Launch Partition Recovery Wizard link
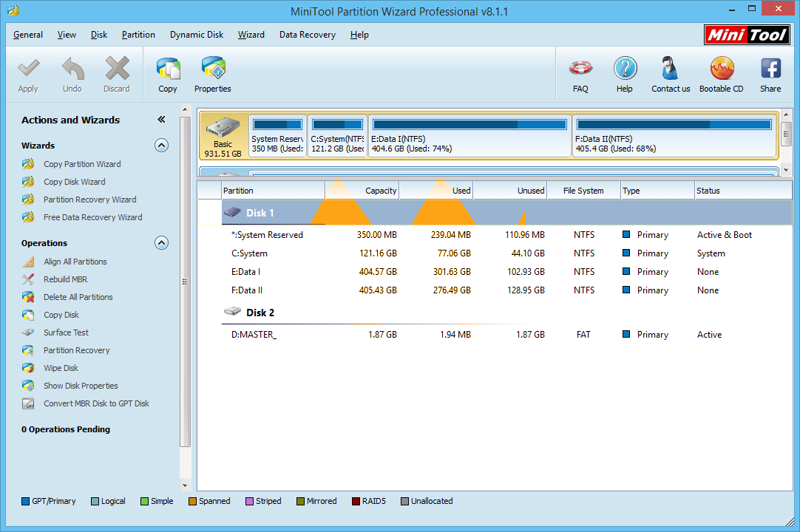Image resolution: width=800 pixels, height=532 pixels. tap(89, 199)
